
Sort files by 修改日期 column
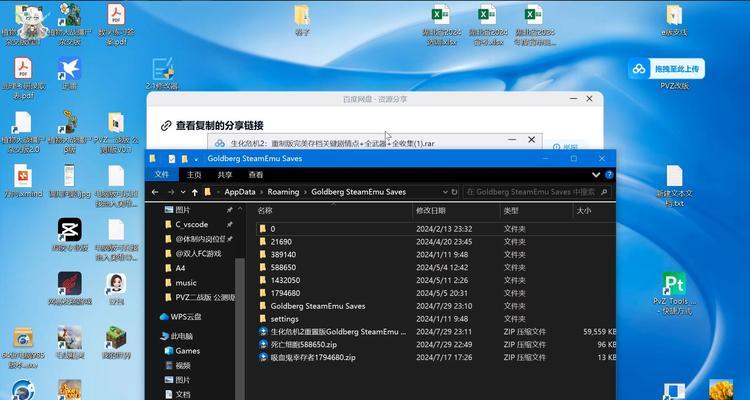click(430, 211)
